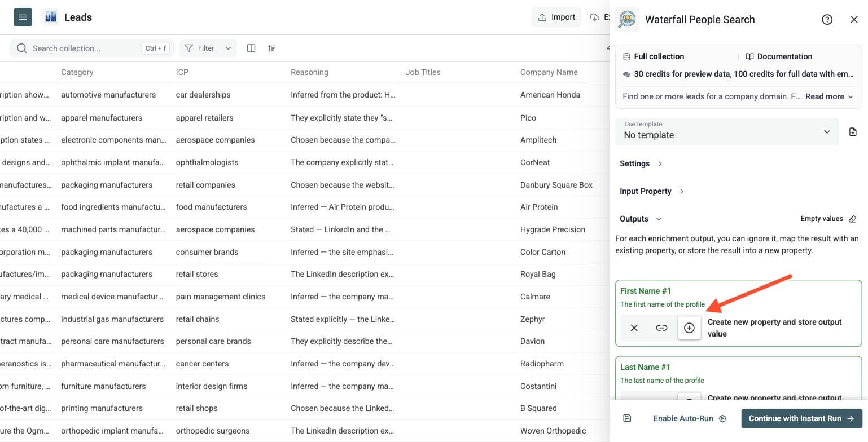Click the Zephyr company cell
868x442 pixels.
coord(532,319)
